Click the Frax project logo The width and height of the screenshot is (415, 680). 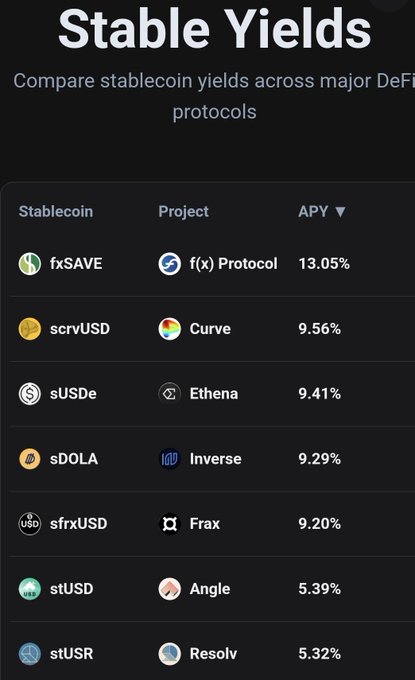coord(169,524)
